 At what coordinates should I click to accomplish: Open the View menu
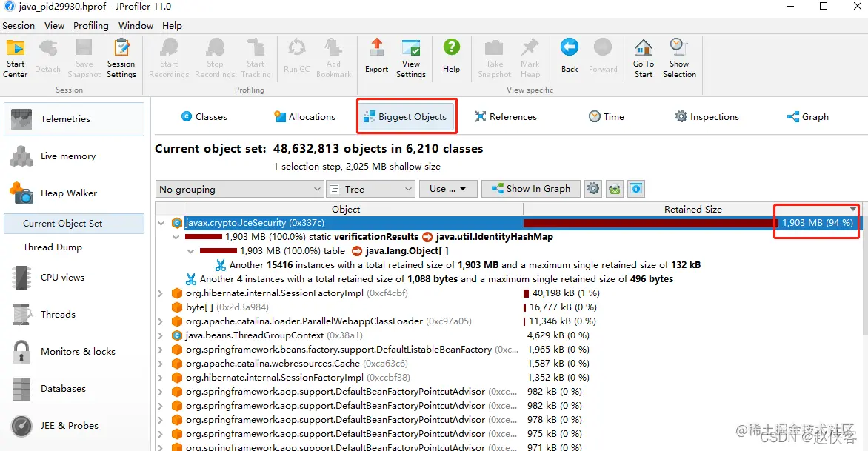tap(54, 26)
